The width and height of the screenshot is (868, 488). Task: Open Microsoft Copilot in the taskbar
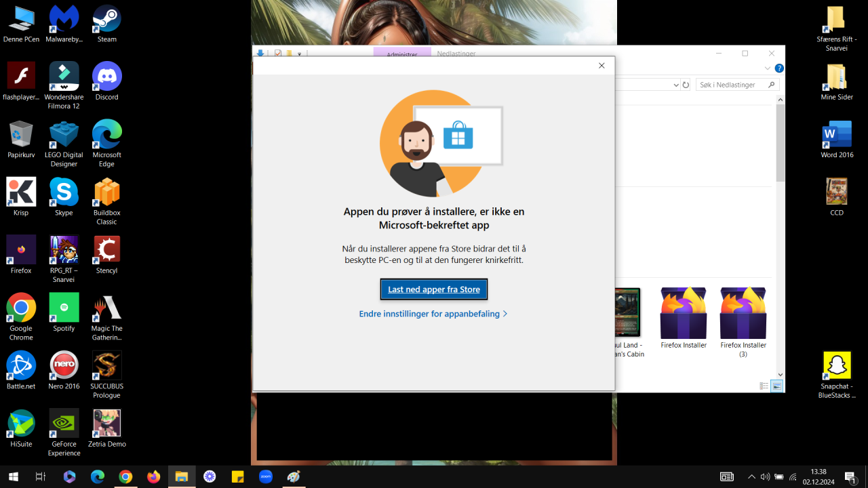tap(69, 476)
